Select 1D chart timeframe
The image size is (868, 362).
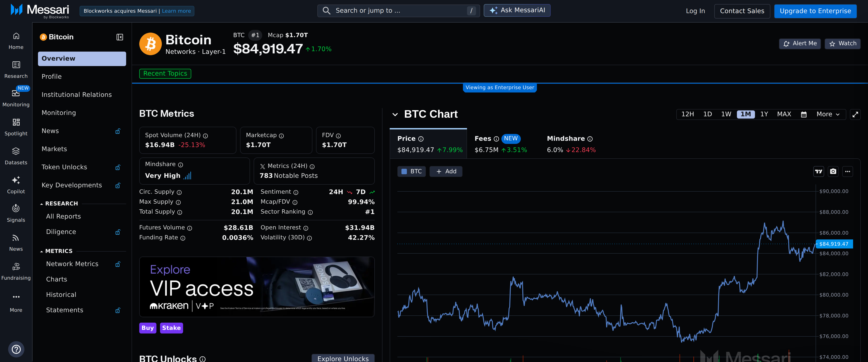707,114
